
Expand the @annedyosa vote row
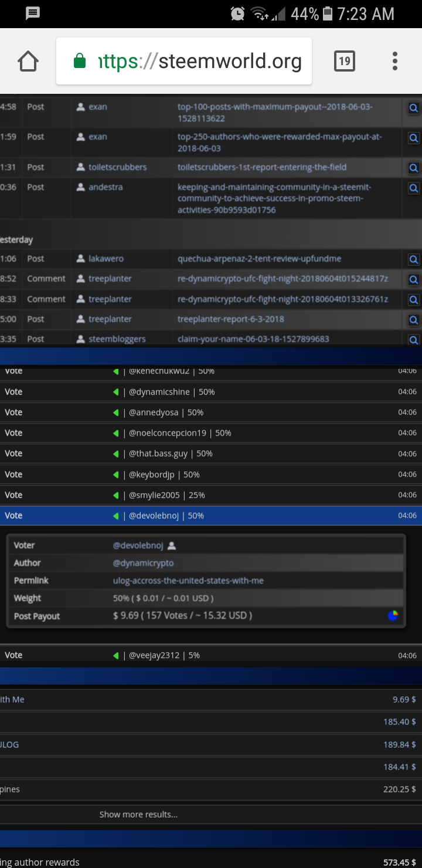(x=211, y=412)
